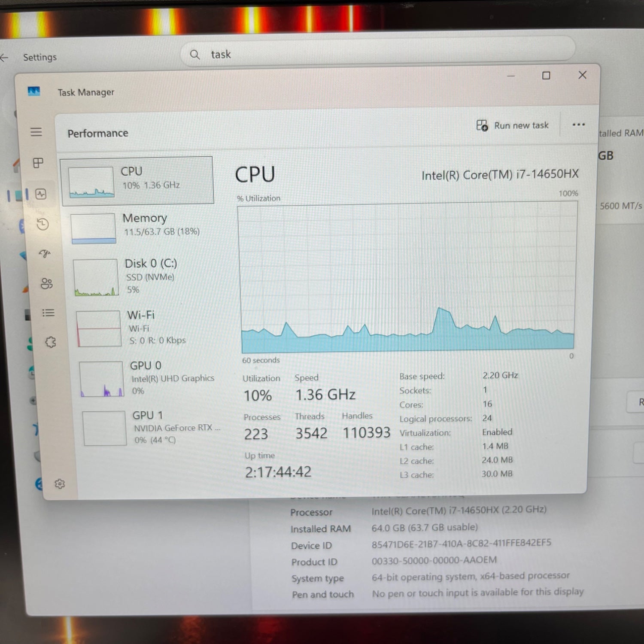
Task: Click the Disk 0 mini graph thumbnail
Action: tap(96, 277)
